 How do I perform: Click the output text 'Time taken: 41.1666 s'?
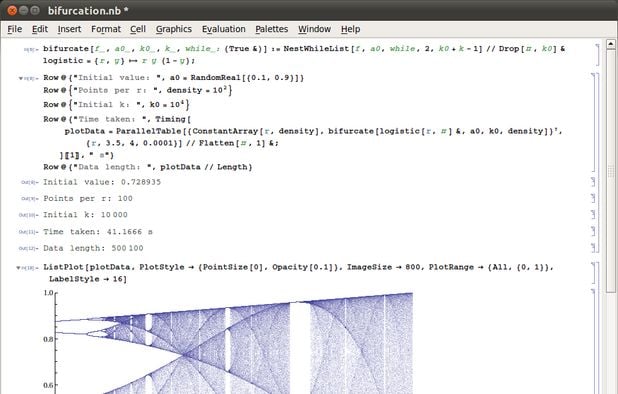pyautogui.click(x=98, y=232)
